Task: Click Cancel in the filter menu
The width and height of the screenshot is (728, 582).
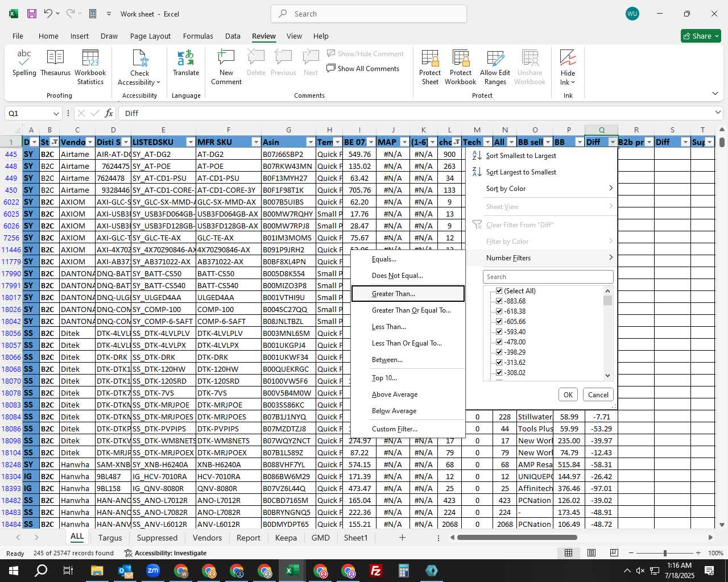Action: (x=598, y=394)
